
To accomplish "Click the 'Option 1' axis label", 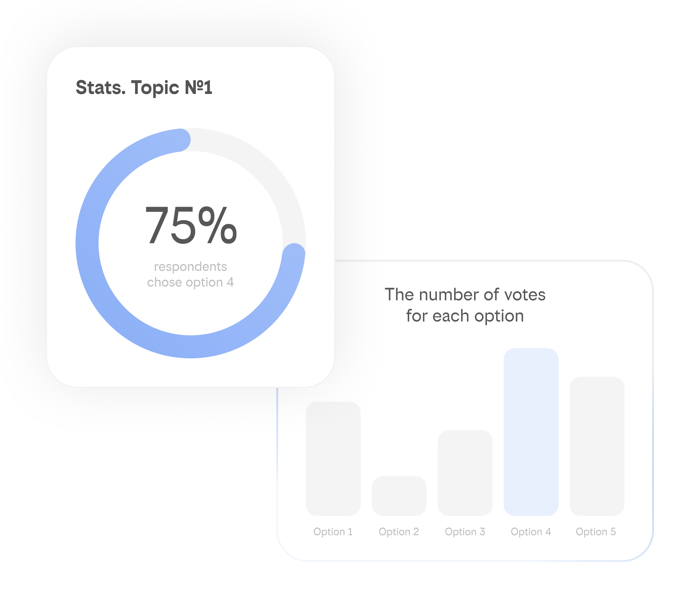I will 333,532.
